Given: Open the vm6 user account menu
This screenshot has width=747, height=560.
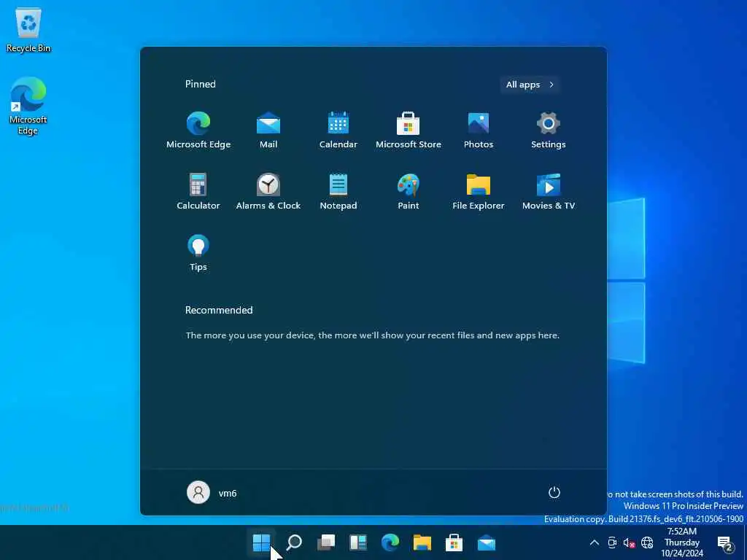Looking at the screenshot, I should pos(212,493).
